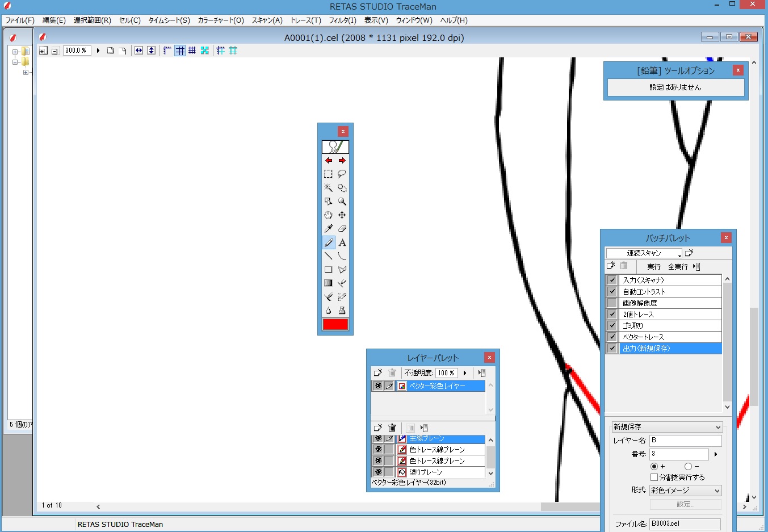Select the eraser tool
The height and width of the screenshot is (532, 768).
342,229
